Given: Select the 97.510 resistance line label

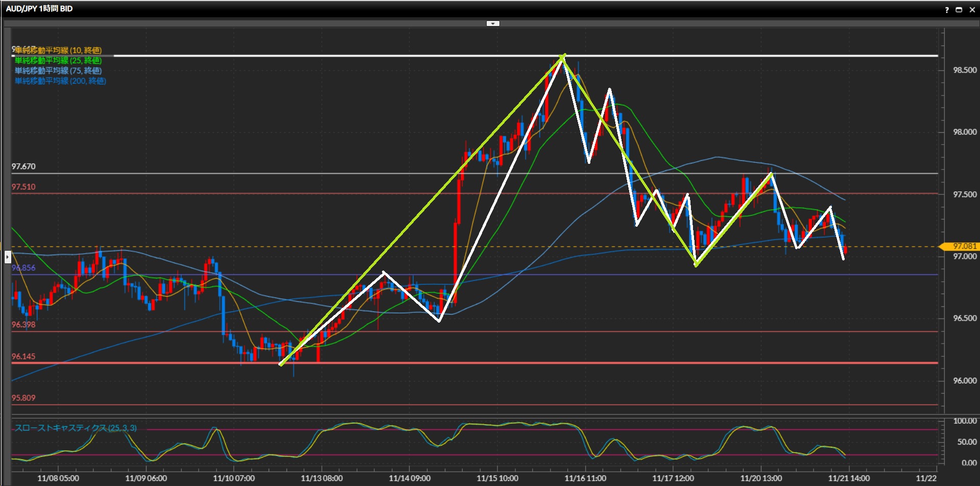Looking at the screenshot, I should click(x=23, y=187).
